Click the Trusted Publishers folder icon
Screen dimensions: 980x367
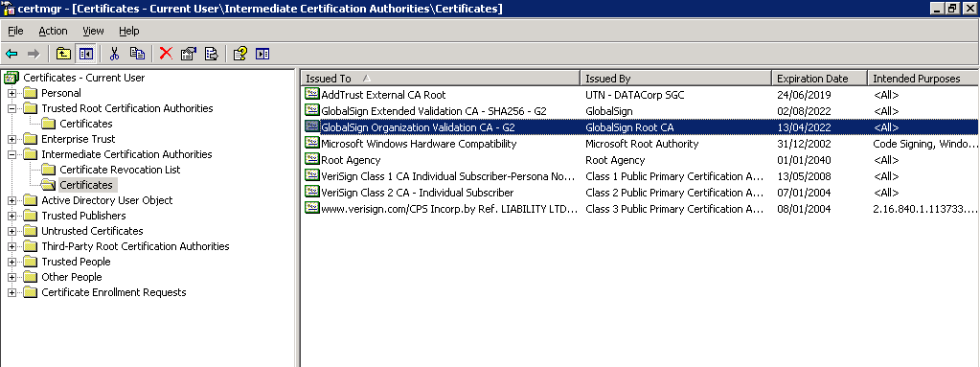[x=30, y=216]
